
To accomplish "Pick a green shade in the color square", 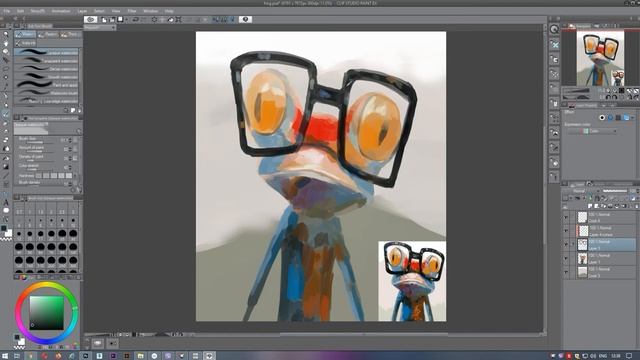I will [x=47, y=313].
